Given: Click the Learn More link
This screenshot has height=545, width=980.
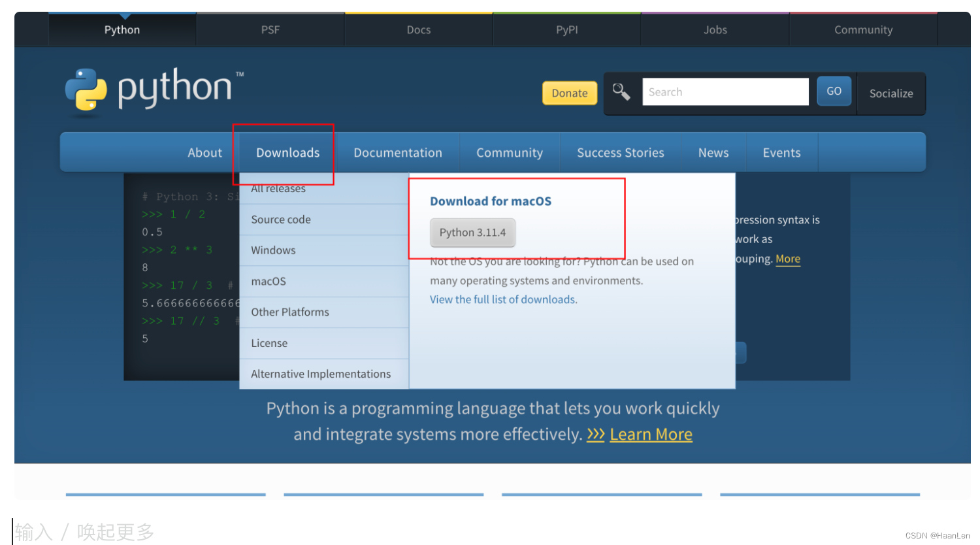Looking at the screenshot, I should (x=651, y=435).
